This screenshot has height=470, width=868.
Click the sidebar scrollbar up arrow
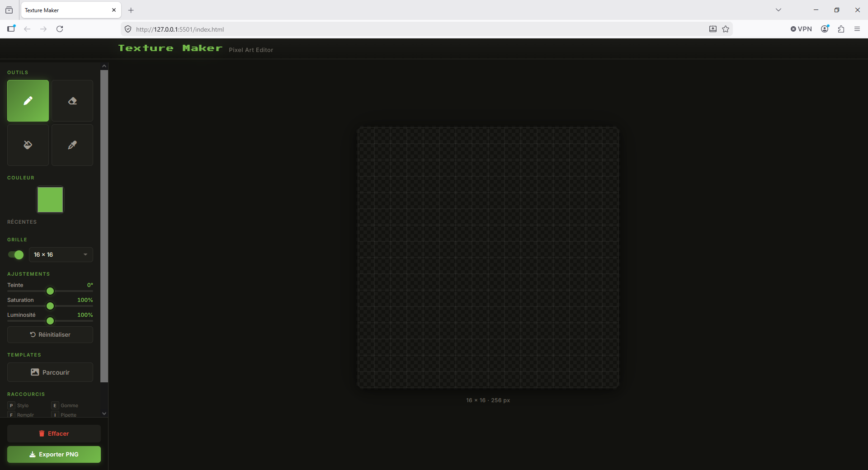pyautogui.click(x=104, y=66)
